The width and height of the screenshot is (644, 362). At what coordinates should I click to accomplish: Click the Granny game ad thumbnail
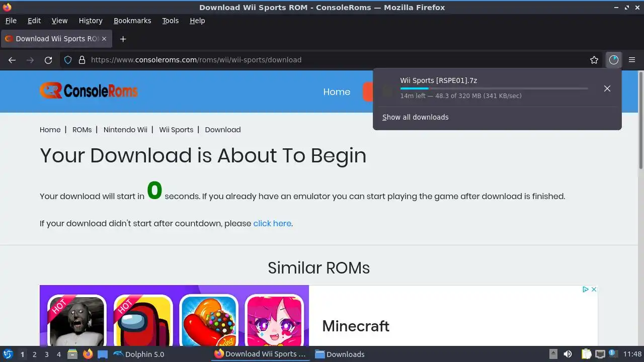click(77, 320)
